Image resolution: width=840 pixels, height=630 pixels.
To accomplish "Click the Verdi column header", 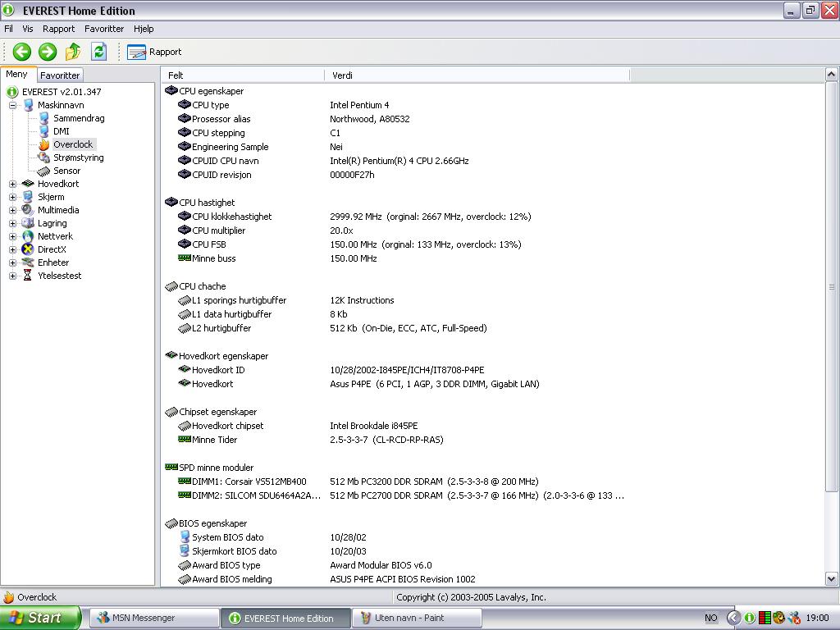I will click(x=477, y=75).
